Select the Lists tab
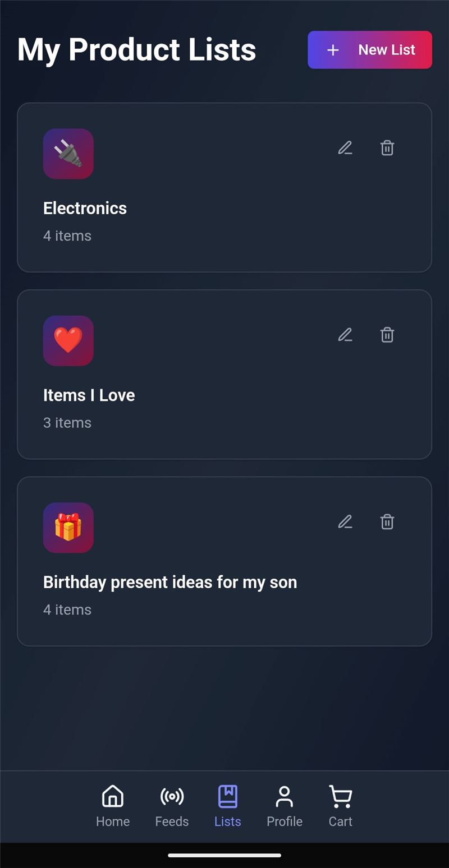Viewport: 449px width, 868px height. pos(228,806)
